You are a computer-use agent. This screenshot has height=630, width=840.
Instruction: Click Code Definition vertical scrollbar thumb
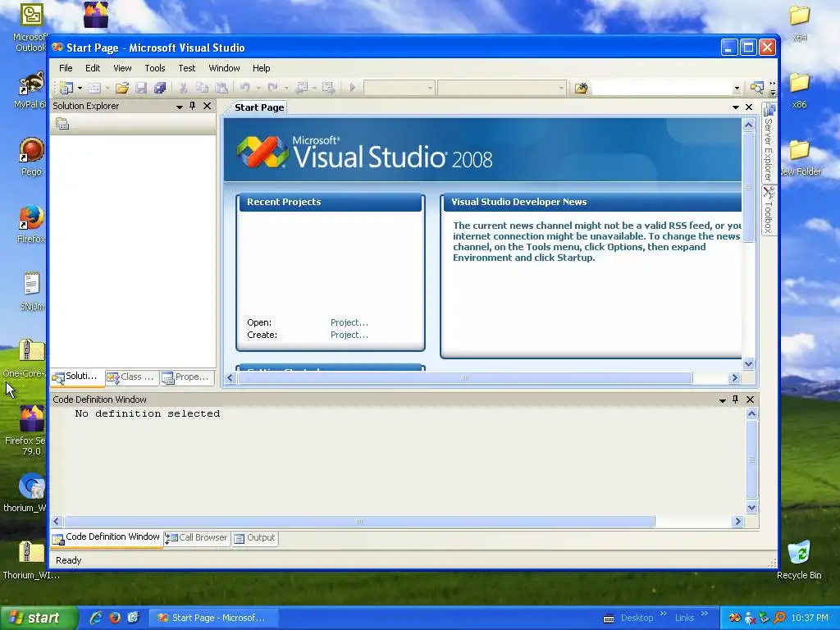point(751,459)
